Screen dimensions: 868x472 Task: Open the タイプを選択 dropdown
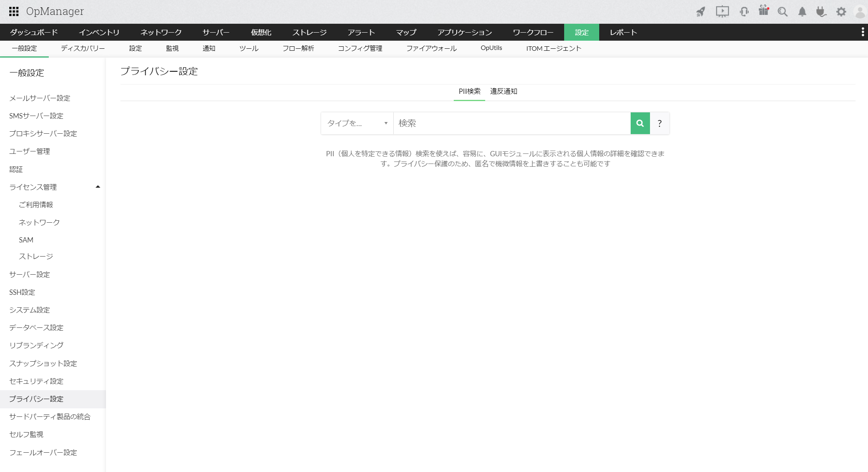(x=356, y=123)
